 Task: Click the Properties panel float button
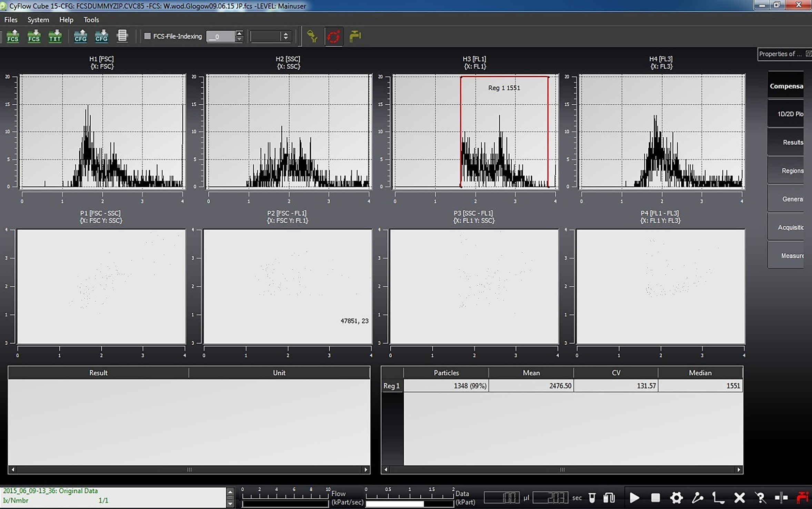coord(808,53)
